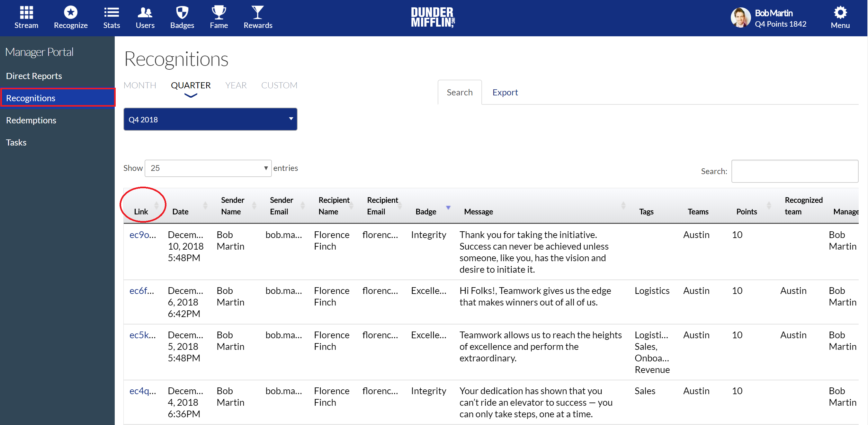Click the Teams column header
Viewport: 868px width, 425px height.
(x=698, y=211)
